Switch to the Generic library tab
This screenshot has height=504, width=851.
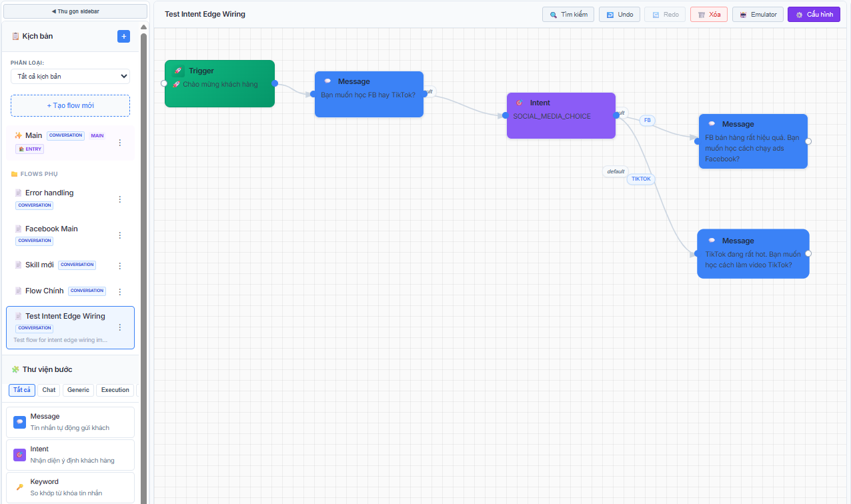click(78, 390)
